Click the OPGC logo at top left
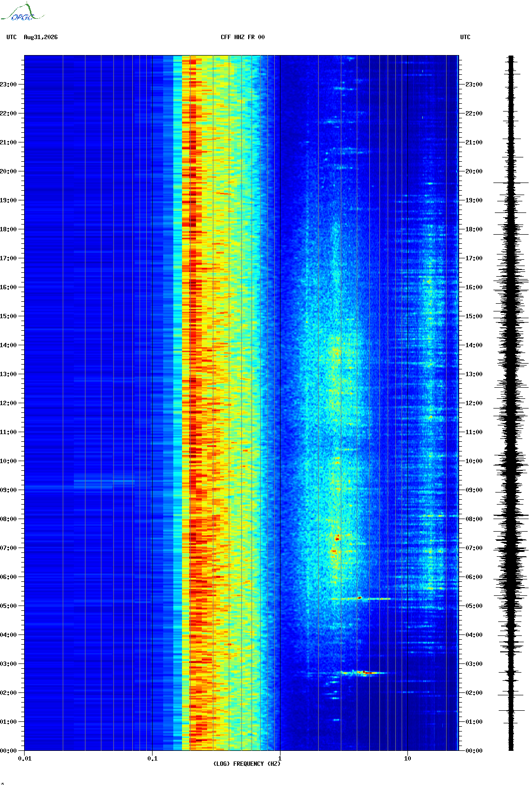 coord(23,12)
